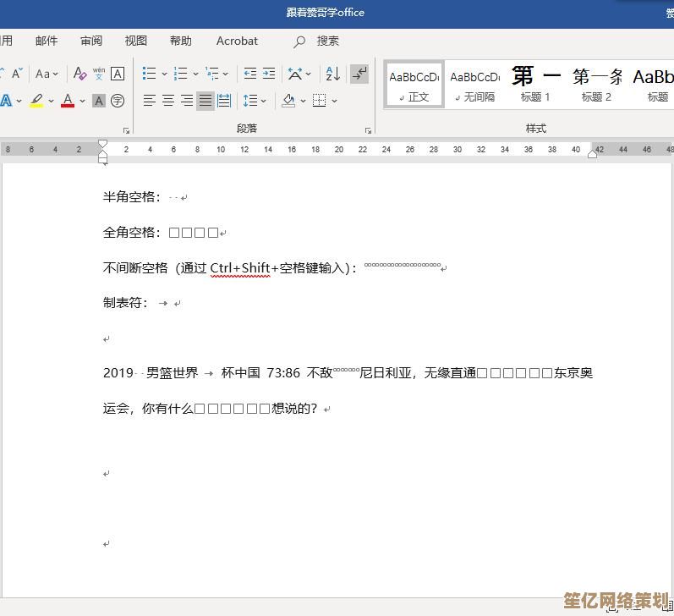Apply the 无间隔 style
This screenshot has height=616, width=674.
(474, 85)
